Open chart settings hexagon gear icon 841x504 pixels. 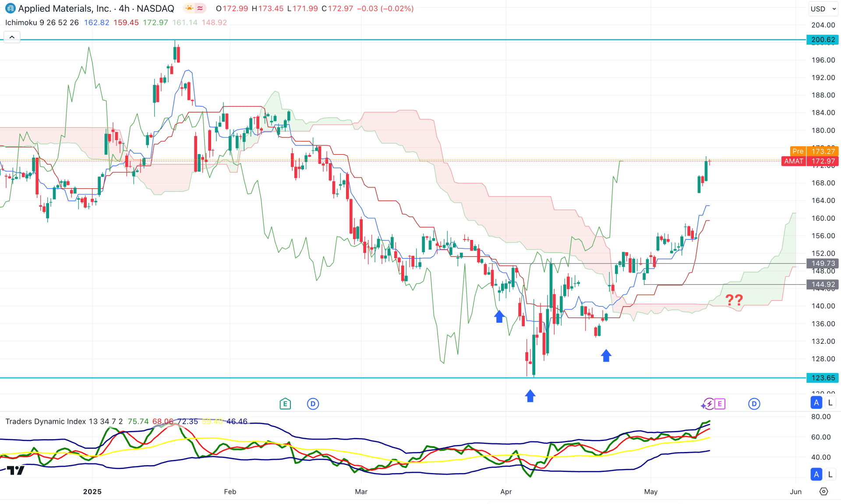click(x=823, y=491)
